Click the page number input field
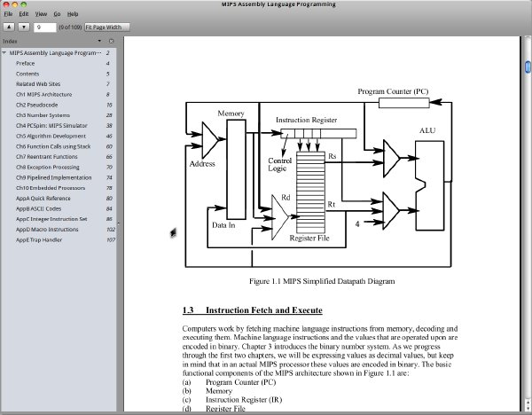 click(45, 27)
